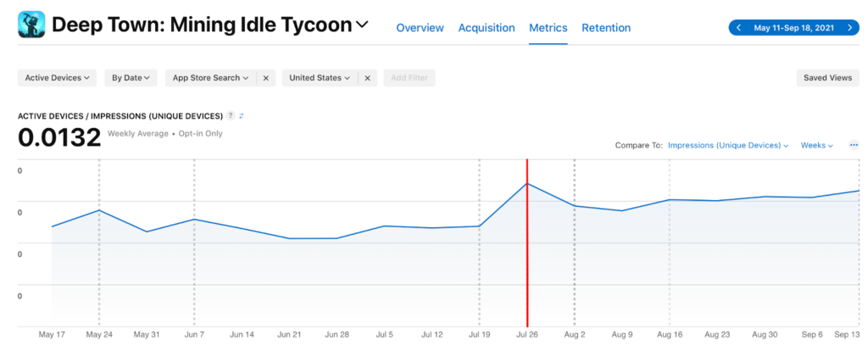Open the three-dot more options menu

(854, 145)
